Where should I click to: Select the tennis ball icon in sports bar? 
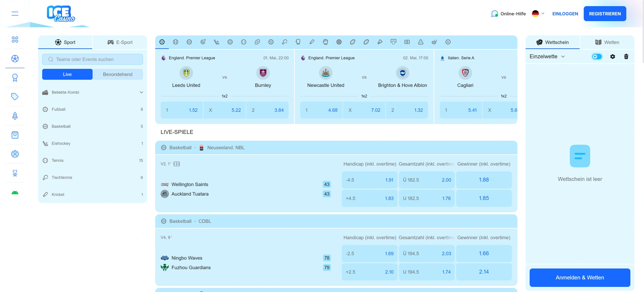click(x=176, y=42)
